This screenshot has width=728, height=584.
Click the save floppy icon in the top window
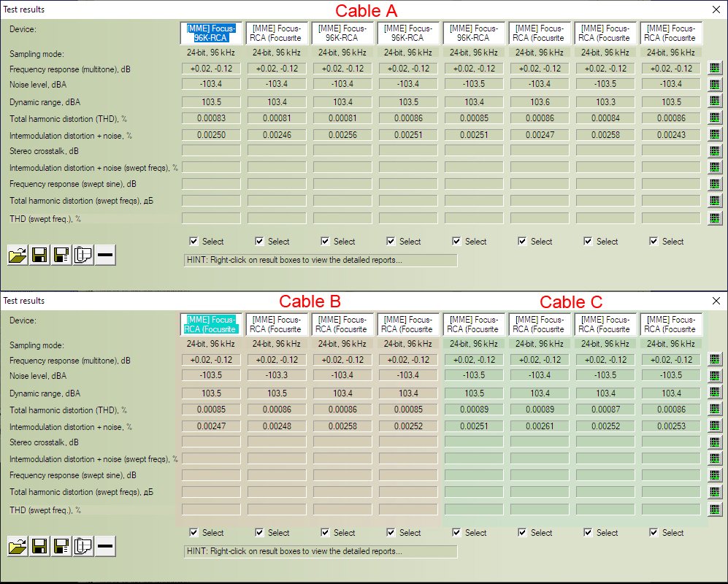pyautogui.click(x=39, y=255)
